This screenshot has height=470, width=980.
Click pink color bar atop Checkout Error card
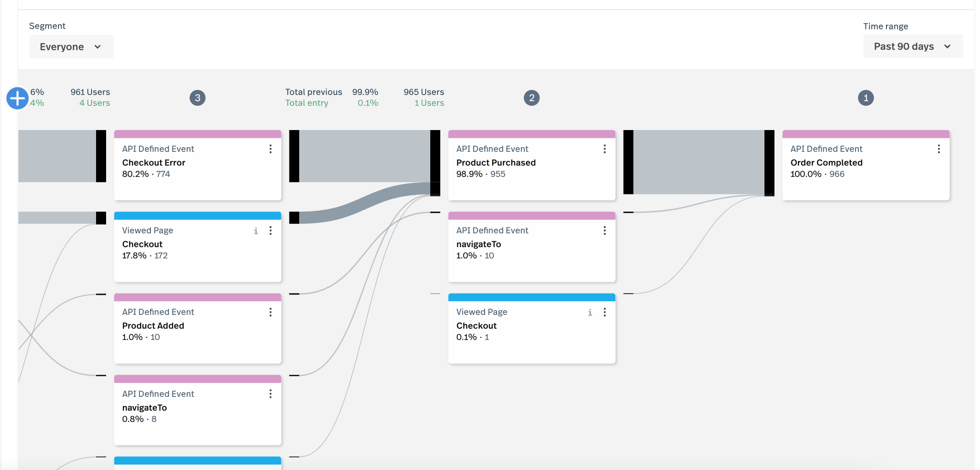(x=198, y=134)
